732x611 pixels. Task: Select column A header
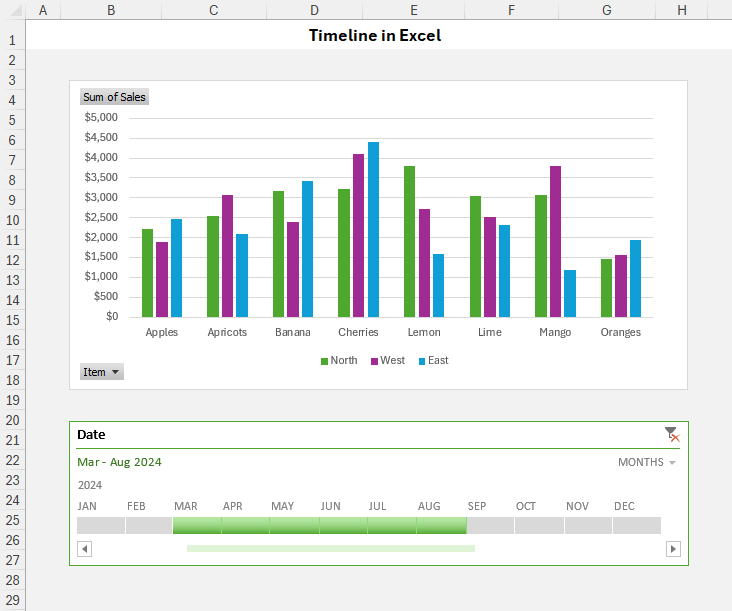point(43,10)
